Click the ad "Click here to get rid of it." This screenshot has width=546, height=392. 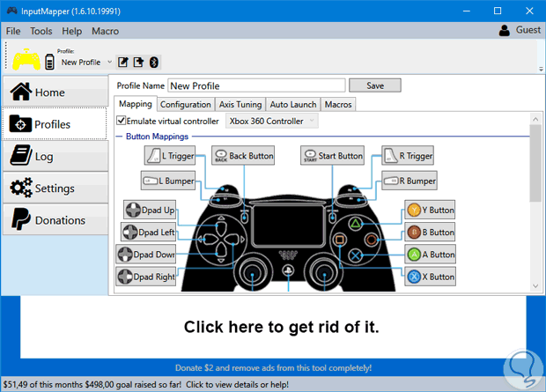273,327
